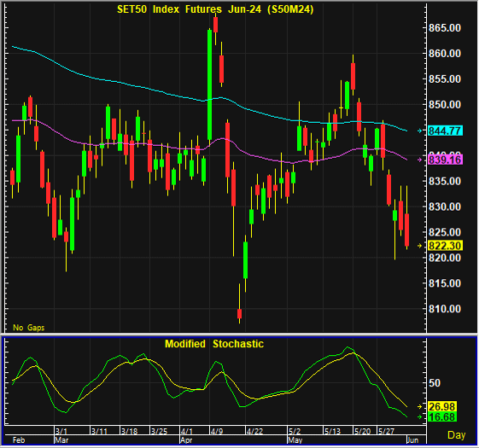Click the 860.00 price axis label
Image resolution: width=479 pixels, height=448 pixels.
click(445, 54)
